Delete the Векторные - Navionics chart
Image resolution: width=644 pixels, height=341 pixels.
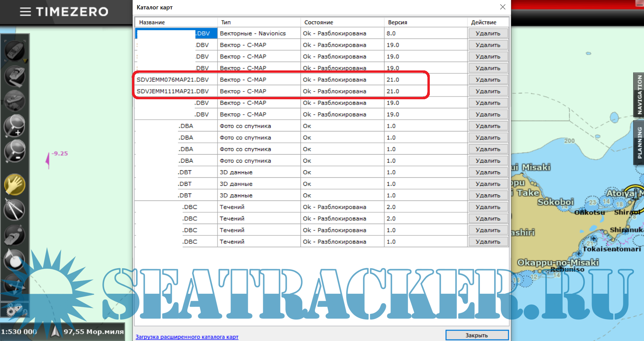tap(488, 34)
